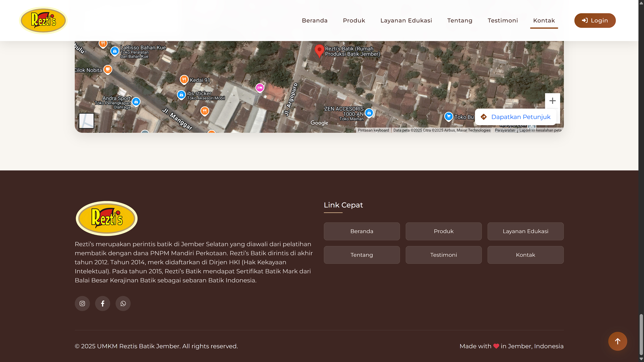Open the Produk menu in navbar
This screenshot has width=644, height=362.
tap(354, 20)
